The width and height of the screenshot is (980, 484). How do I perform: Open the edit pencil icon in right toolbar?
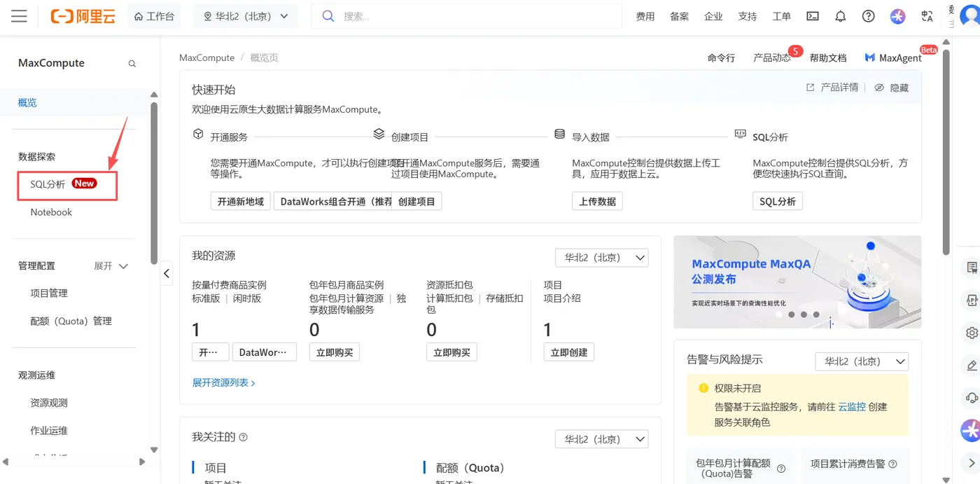tap(972, 365)
